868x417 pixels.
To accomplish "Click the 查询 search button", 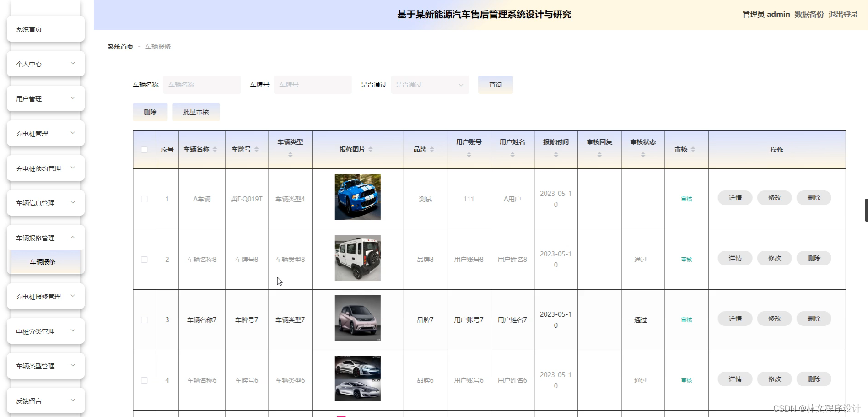I will (x=495, y=85).
